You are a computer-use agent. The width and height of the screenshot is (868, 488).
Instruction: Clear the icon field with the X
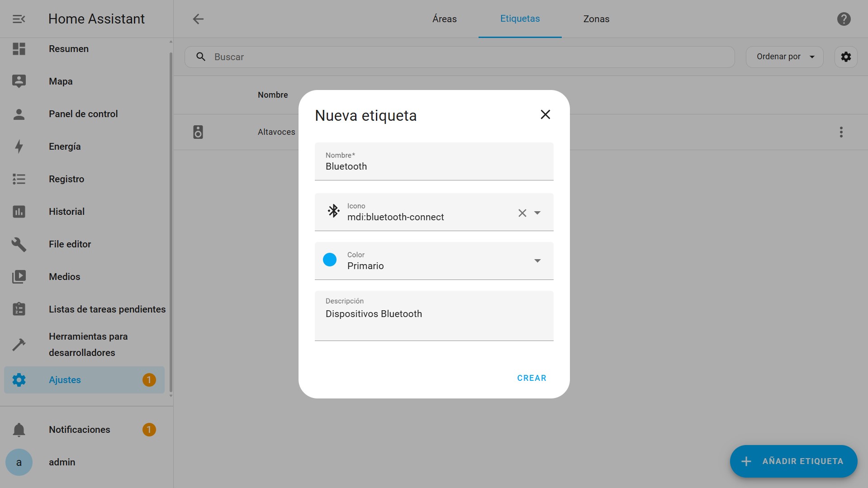point(522,213)
